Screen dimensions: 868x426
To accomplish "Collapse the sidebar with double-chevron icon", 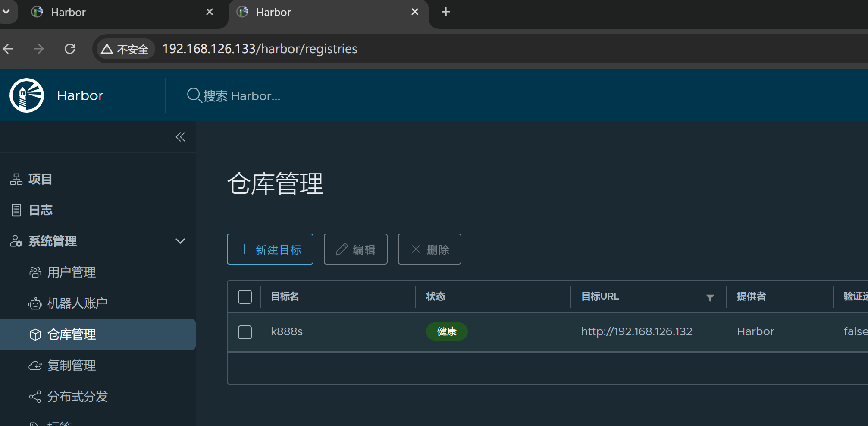I will point(180,137).
